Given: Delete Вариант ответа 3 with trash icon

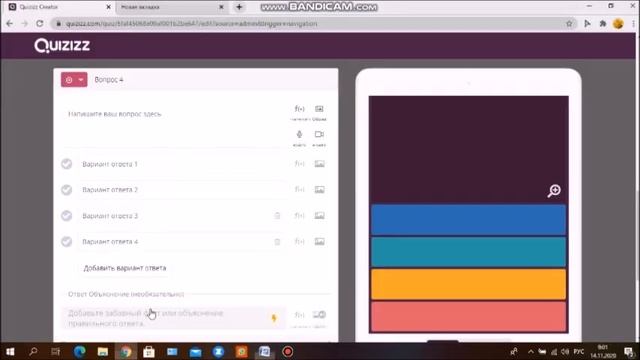Looking at the screenshot, I should click(x=277, y=216).
